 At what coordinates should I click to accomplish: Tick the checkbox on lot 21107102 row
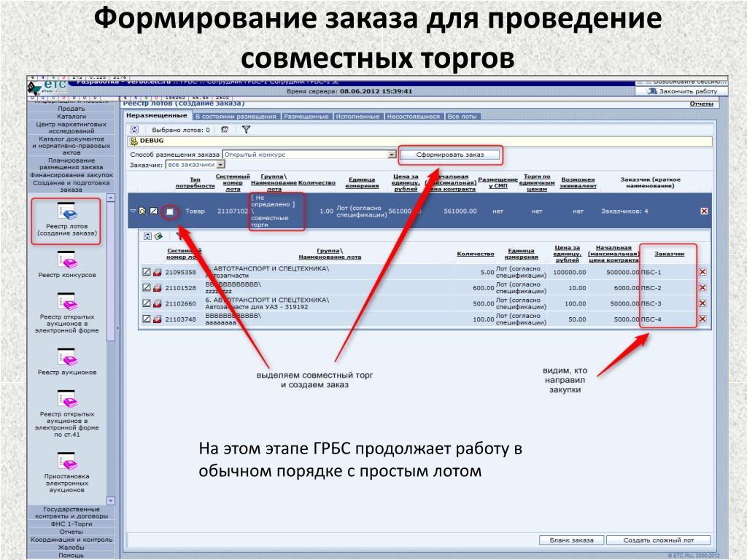tap(169, 211)
